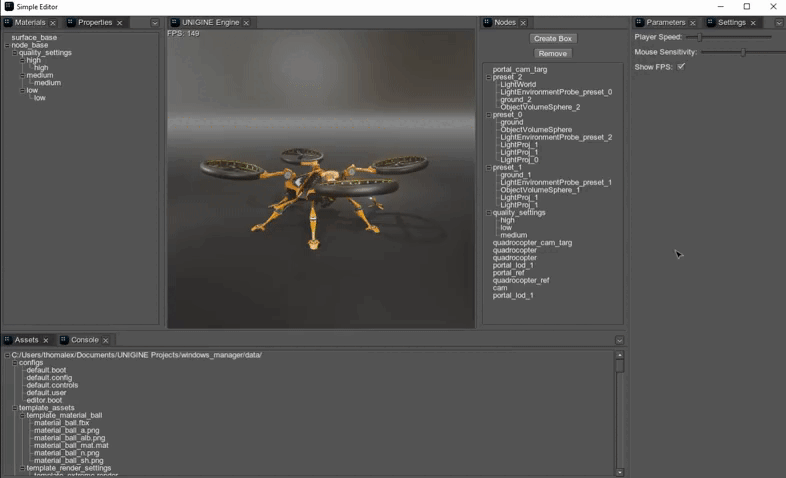Close the Nodes panel tab
This screenshot has width=786, height=478.
523,22
